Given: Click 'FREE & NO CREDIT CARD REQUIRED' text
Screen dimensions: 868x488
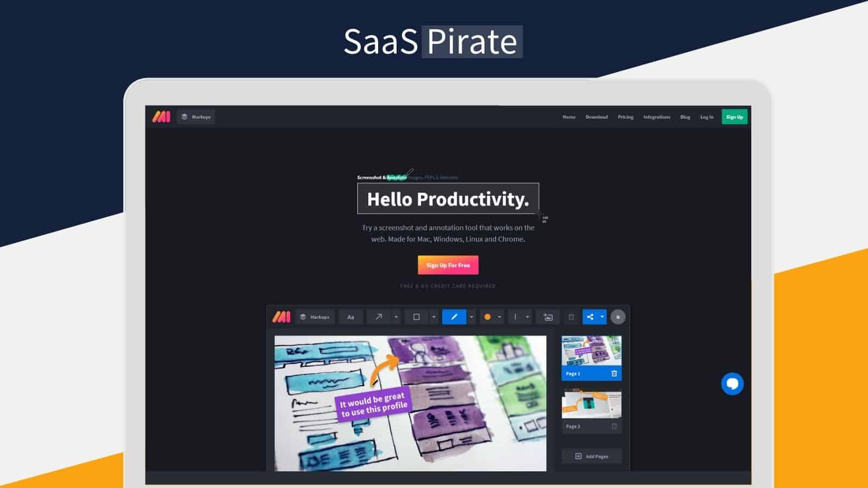Looking at the screenshot, I should (448, 286).
